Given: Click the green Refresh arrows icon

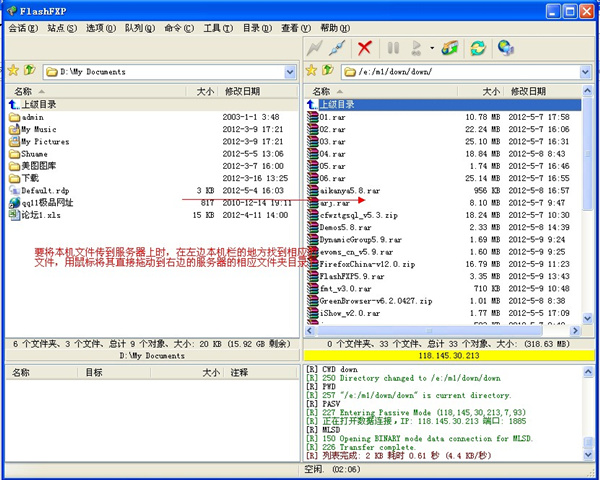Looking at the screenshot, I should [x=478, y=48].
